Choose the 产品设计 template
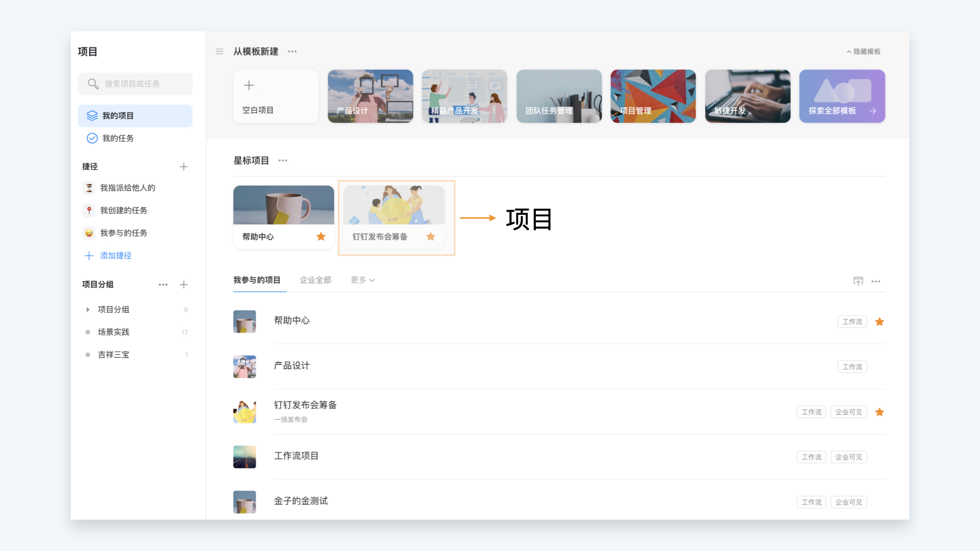Image resolution: width=980 pixels, height=551 pixels. (370, 96)
